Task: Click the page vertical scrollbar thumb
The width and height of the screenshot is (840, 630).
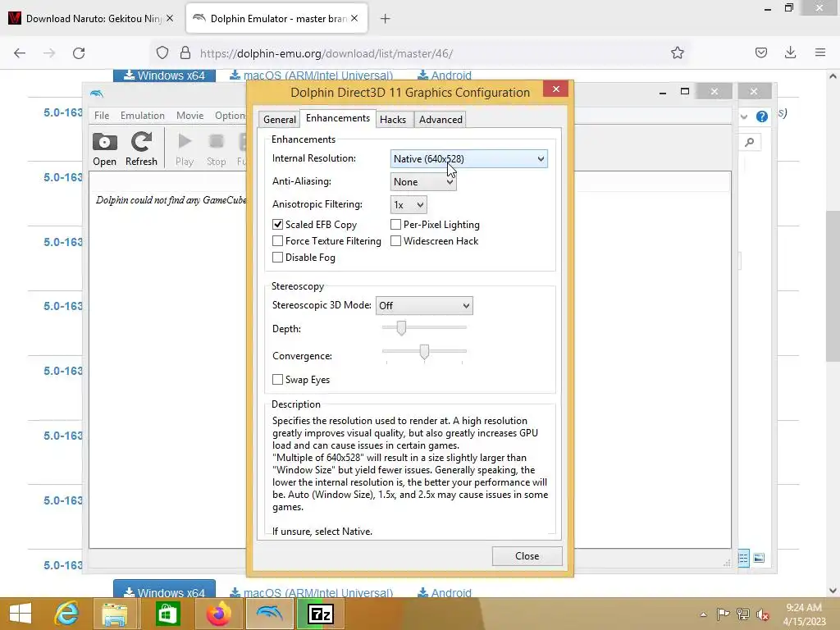Action: tap(833, 286)
